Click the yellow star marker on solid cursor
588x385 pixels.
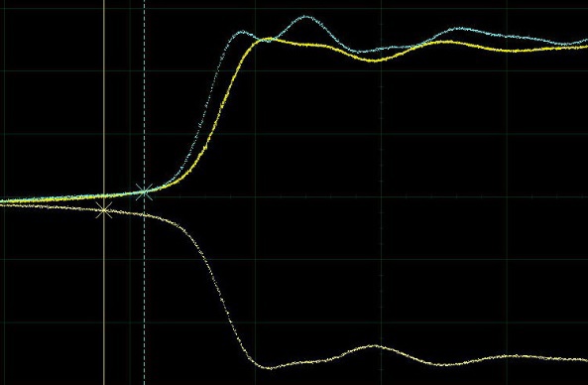(x=104, y=210)
